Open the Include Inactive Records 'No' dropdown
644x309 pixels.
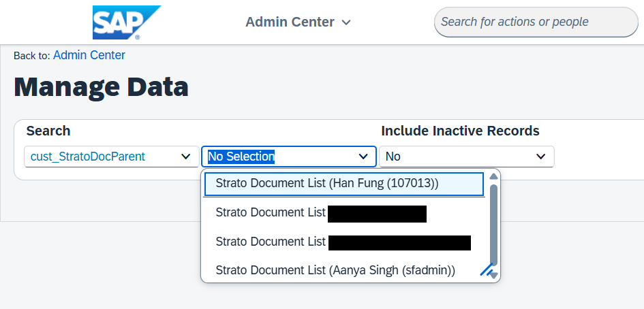click(466, 157)
